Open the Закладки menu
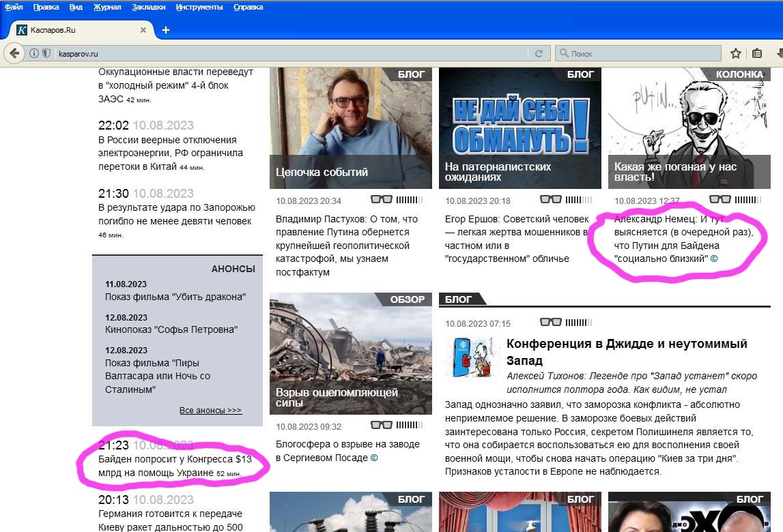 [x=149, y=7]
